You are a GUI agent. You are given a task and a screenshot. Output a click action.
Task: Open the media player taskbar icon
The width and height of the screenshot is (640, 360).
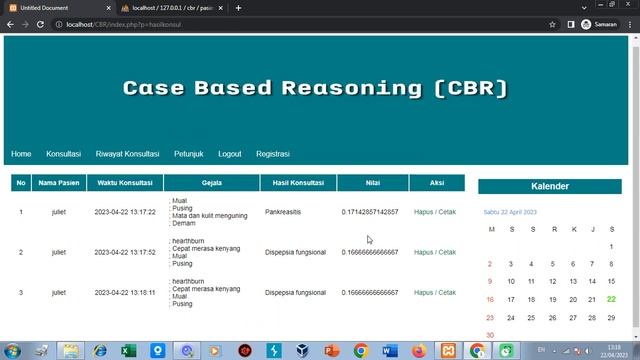(216, 351)
